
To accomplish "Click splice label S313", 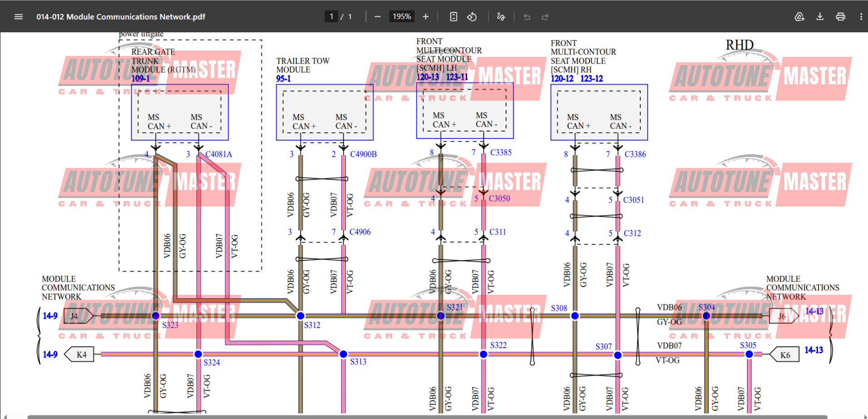I will click(358, 362).
